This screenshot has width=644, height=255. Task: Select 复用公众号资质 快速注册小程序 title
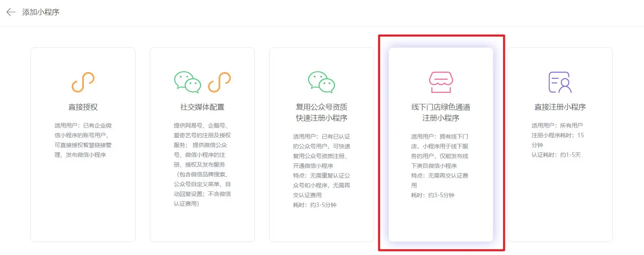(322, 112)
